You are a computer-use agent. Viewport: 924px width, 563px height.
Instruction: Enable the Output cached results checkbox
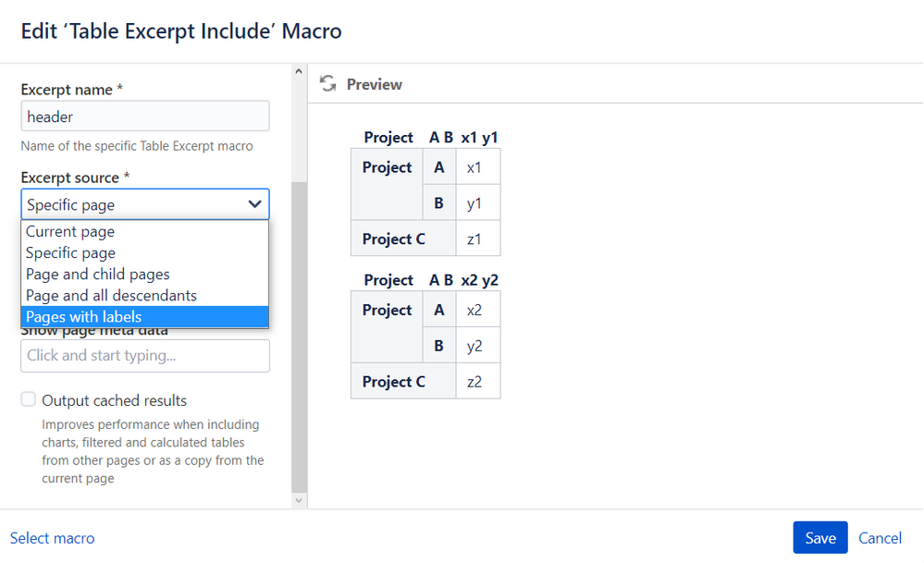click(x=29, y=399)
